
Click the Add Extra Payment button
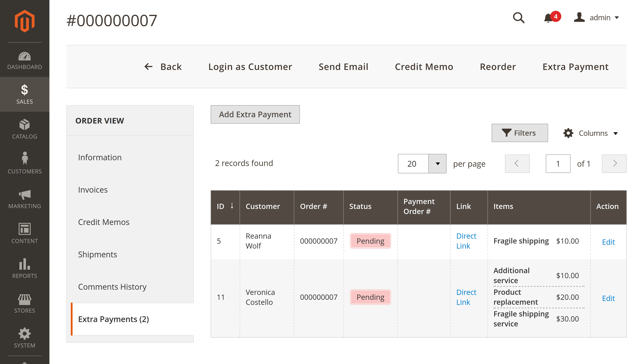tap(255, 114)
